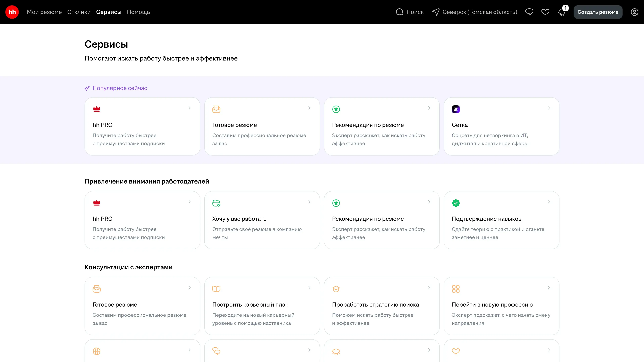Image resolution: width=644 pixels, height=362 pixels.
Task: Click the graduation cap strategy icon
Action: pyautogui.click(x=336, y=289)
